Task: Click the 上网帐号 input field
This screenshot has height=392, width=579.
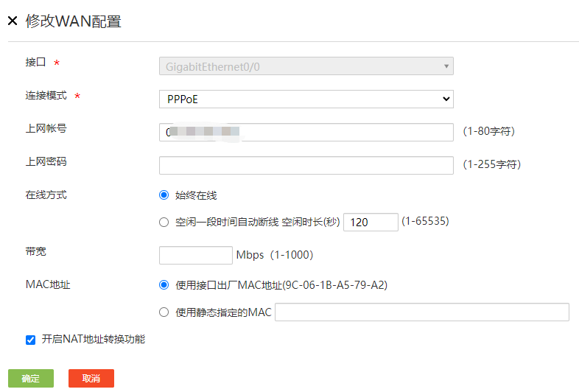Action: point(306,132)
